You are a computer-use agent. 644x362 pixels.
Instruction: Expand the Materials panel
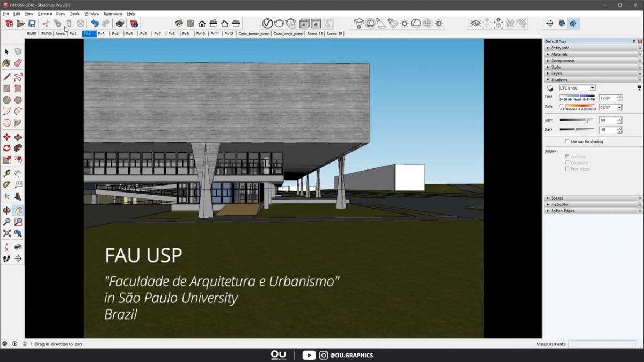592,54
